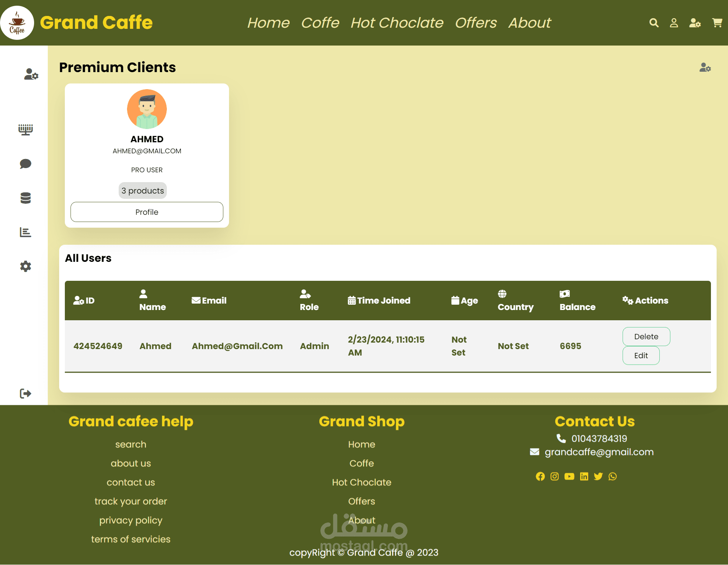The image size is (728, 565).
Task: Open the privacy policy footer link
Action: tap(131, 520)
